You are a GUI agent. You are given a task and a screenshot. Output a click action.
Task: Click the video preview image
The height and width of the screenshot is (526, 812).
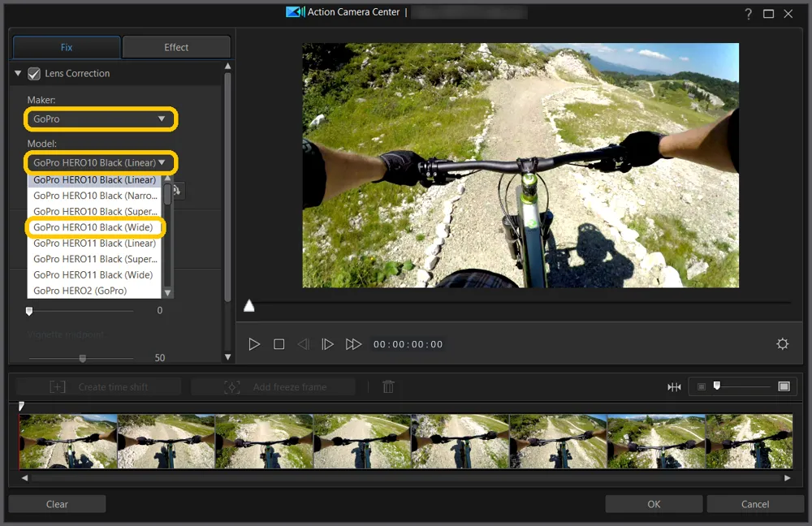point(520,165)
